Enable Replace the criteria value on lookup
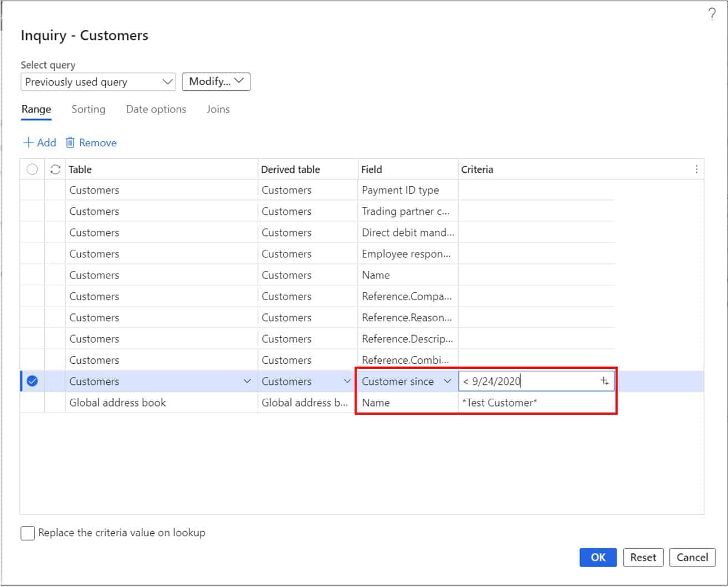728x587 pixels. point(27,533)
